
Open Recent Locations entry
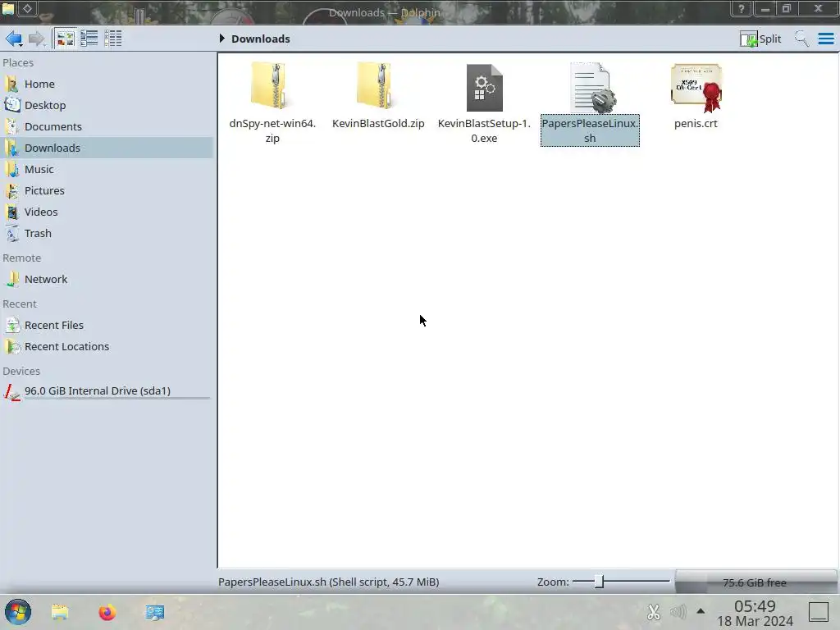(x=107, y=347)
